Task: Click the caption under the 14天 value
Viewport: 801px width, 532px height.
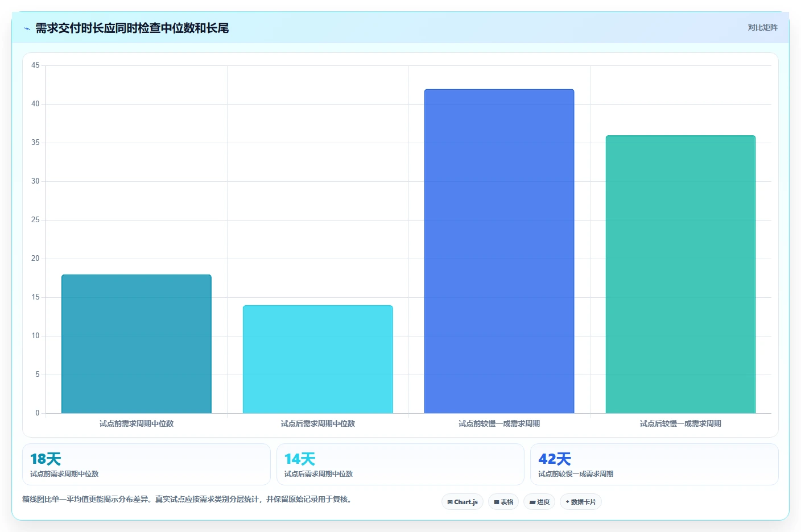Action: [x=319, y=474]
